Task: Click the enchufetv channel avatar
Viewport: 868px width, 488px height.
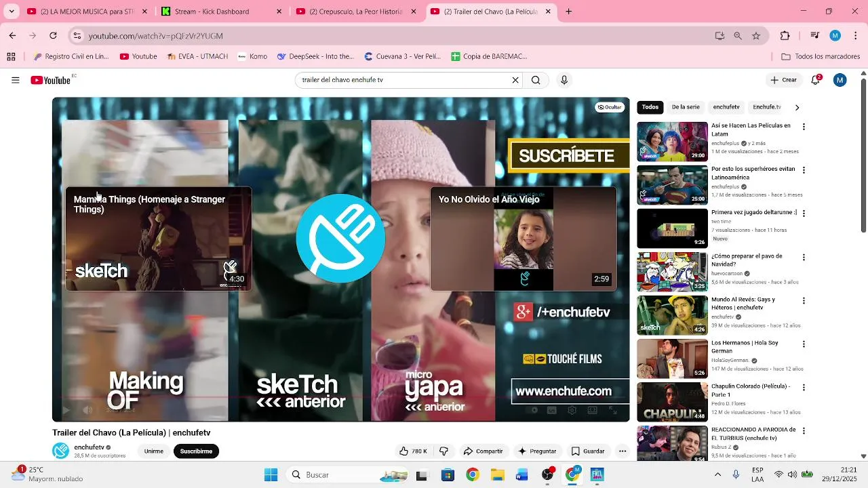Action: click(60, 451)
